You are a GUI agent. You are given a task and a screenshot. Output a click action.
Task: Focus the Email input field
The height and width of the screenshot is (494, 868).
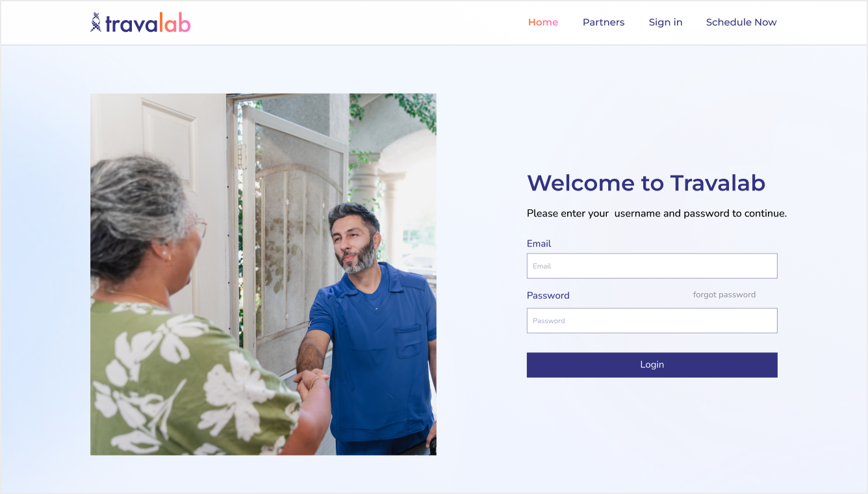point(652,266)
